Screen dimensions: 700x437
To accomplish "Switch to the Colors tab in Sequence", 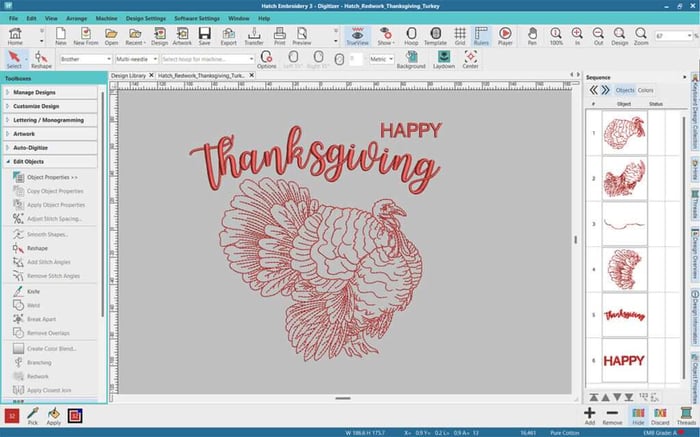I will pos(646,90).
